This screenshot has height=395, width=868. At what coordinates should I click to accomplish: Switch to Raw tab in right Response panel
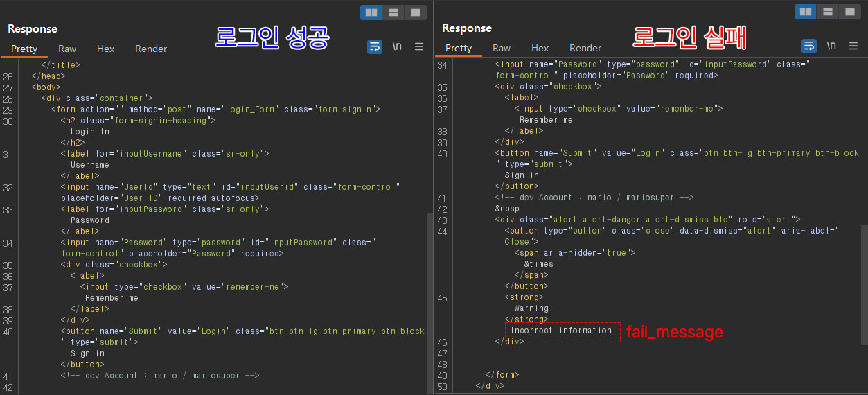pyautogui.click(x=502, y=48)
